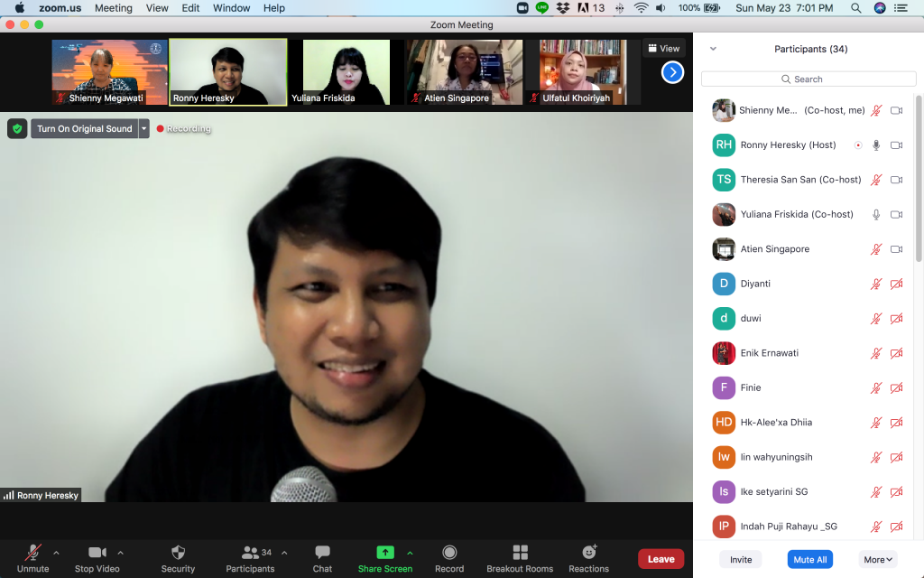This screenshot has width=924, height=578.
Task: Open the Security shield icon
Action: click(178, 553)
